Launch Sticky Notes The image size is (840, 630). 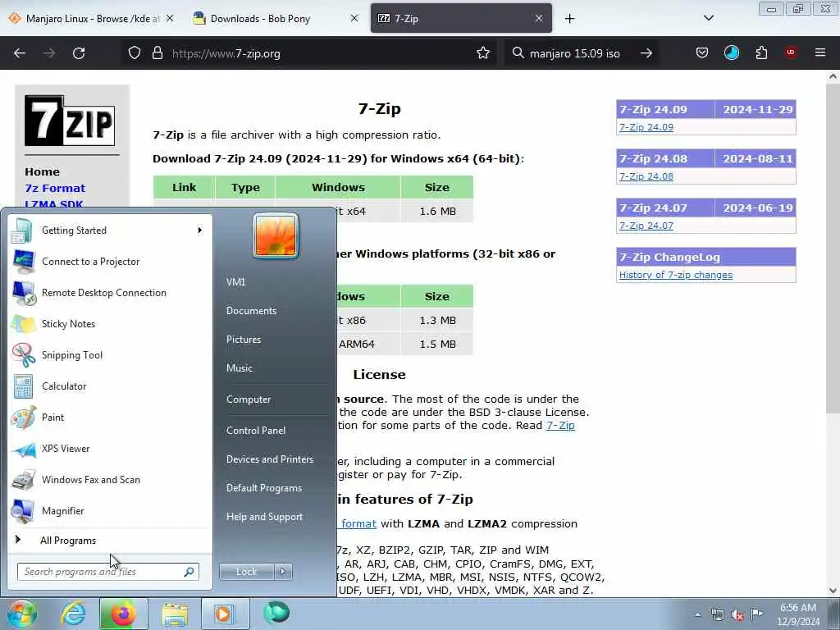click(x=109, y=323)
